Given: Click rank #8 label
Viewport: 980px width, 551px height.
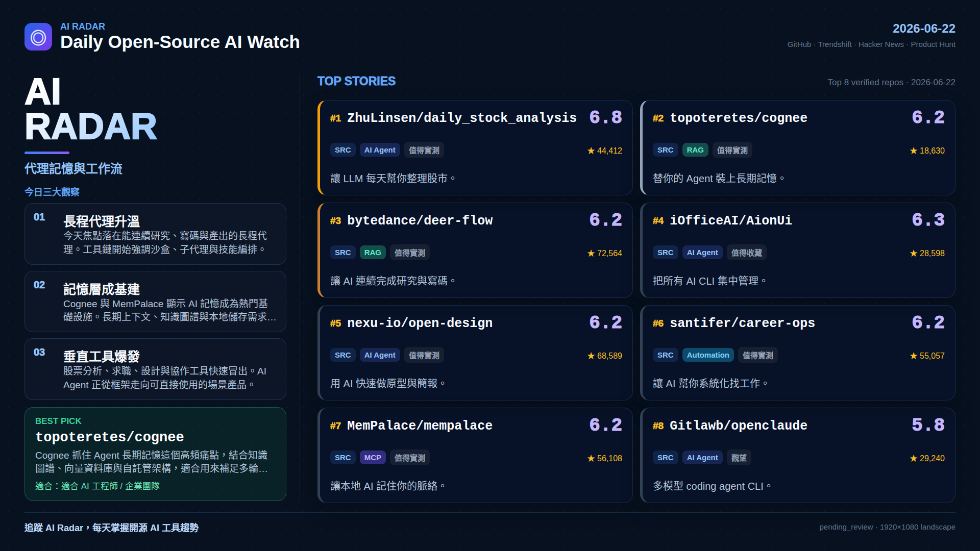Looking at the screenshot, I should pyautogui.click(x=658, y=426).
